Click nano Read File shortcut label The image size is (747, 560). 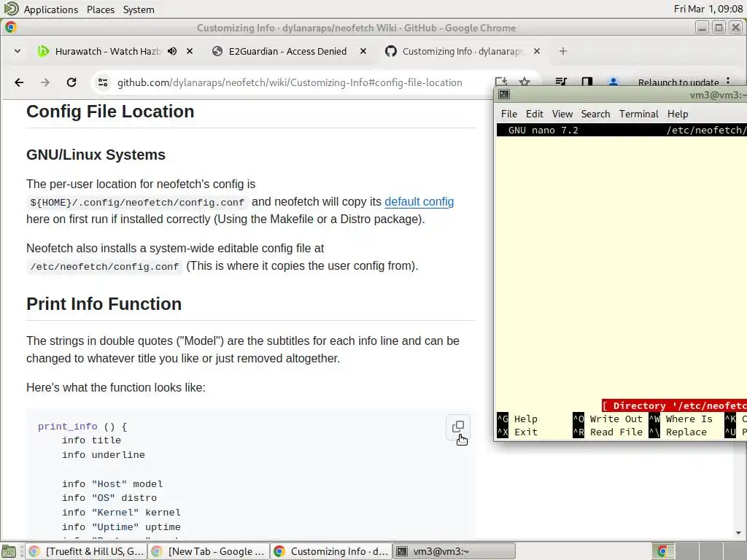(x=616, y=432)
